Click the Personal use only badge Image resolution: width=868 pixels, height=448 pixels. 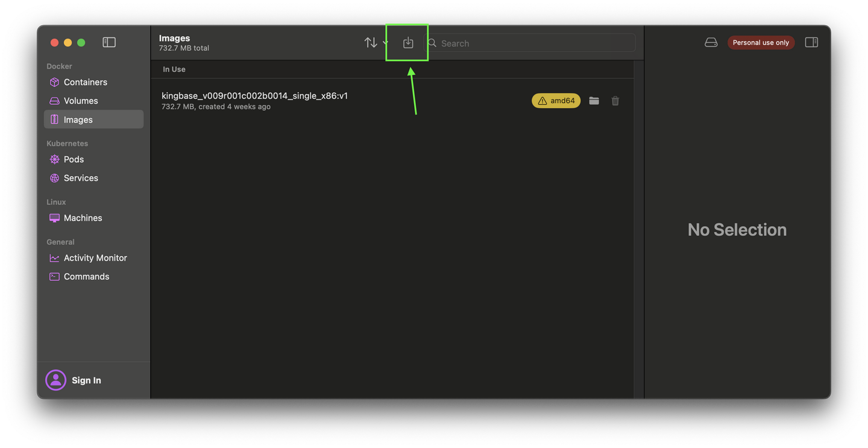pyautogui.click(x=761, y=42)
